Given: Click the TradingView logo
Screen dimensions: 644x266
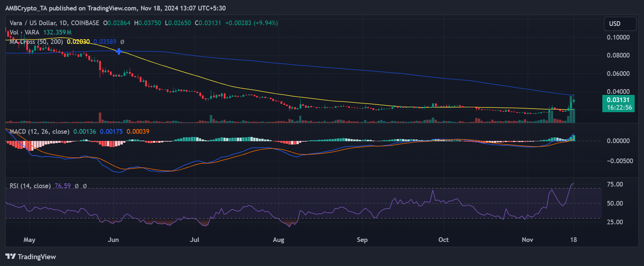Looking at the screenshot, I should 31,257.
